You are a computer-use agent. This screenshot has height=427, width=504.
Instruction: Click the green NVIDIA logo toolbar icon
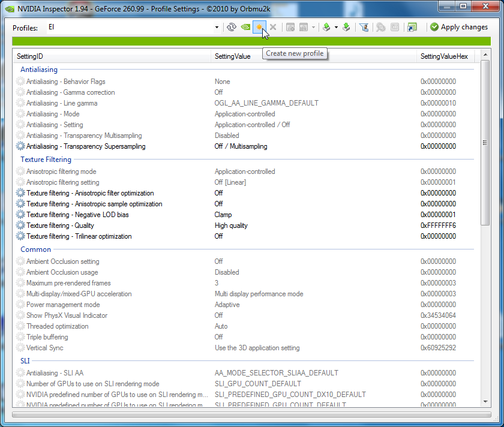pos(245,27)
